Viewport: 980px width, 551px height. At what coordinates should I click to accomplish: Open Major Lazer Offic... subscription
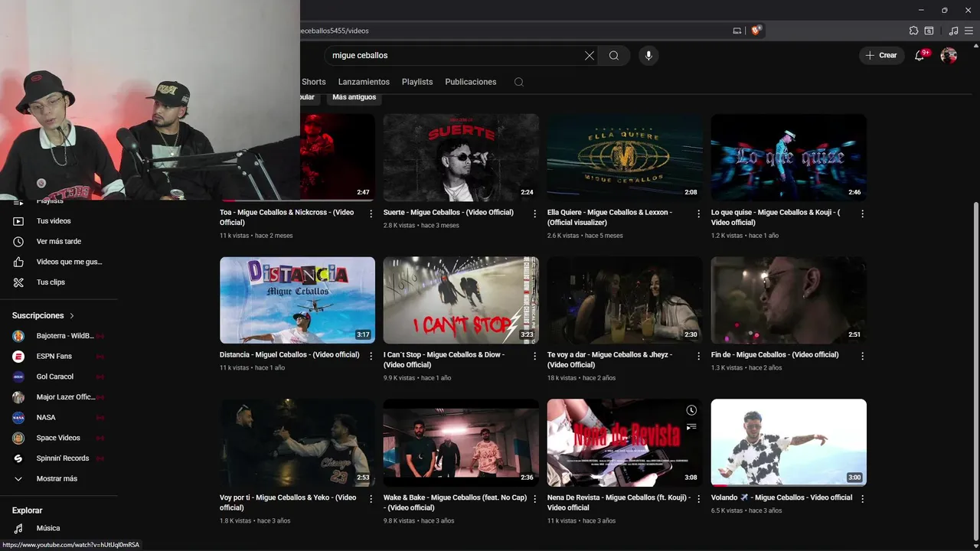59,397
